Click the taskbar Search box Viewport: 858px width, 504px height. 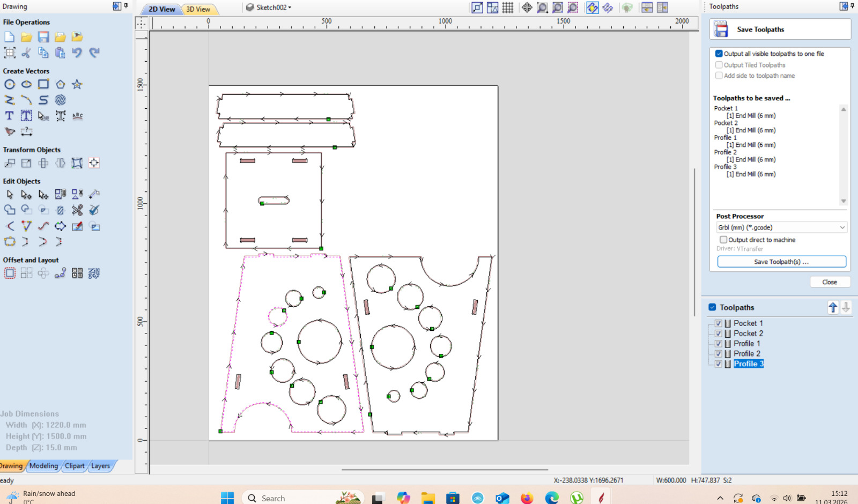click(303, 498)
